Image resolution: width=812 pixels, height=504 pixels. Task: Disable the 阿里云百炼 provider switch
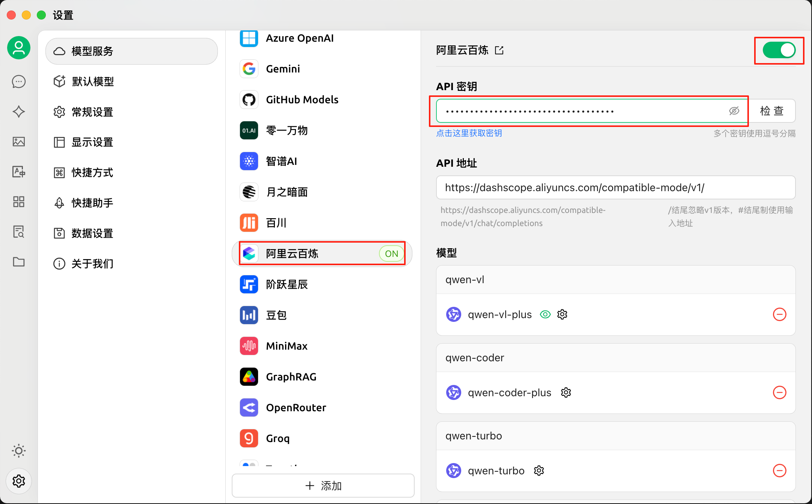(x=779, y=50)
